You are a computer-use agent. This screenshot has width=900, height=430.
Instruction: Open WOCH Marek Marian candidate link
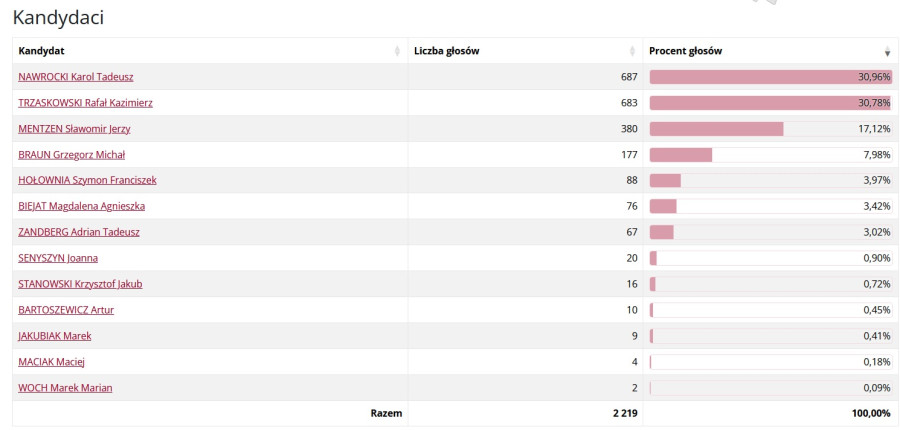tap(65, 388)
